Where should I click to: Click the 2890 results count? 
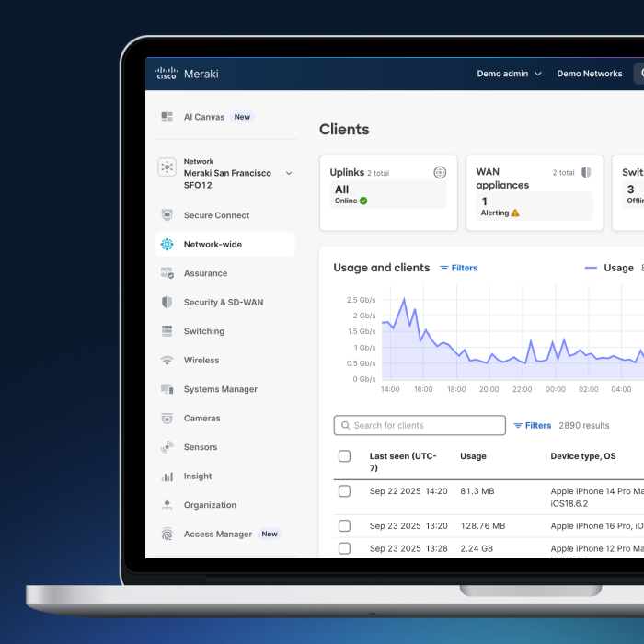(x=584, y=425)
